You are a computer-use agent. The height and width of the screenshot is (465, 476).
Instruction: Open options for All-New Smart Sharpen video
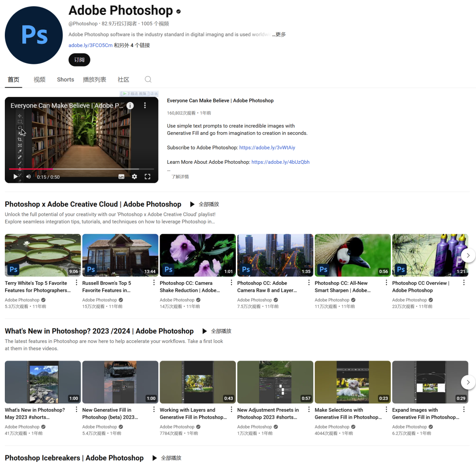[386, 283]
